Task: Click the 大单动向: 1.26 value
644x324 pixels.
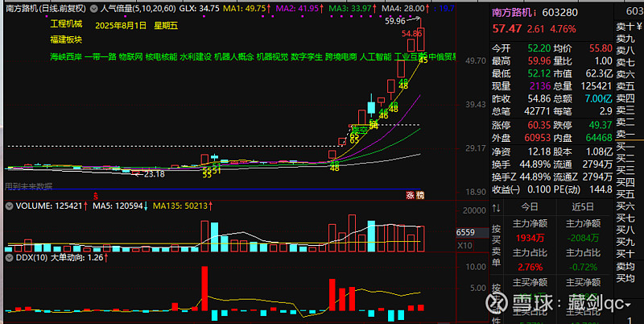Action: coord(79,258)
